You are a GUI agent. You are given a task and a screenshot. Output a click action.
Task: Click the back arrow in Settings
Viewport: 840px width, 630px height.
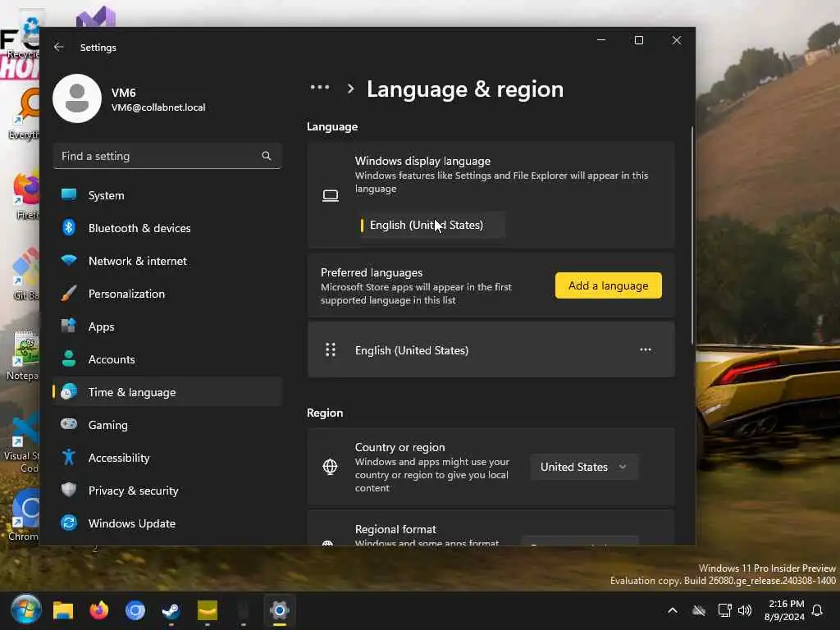[x=59, y=47]
